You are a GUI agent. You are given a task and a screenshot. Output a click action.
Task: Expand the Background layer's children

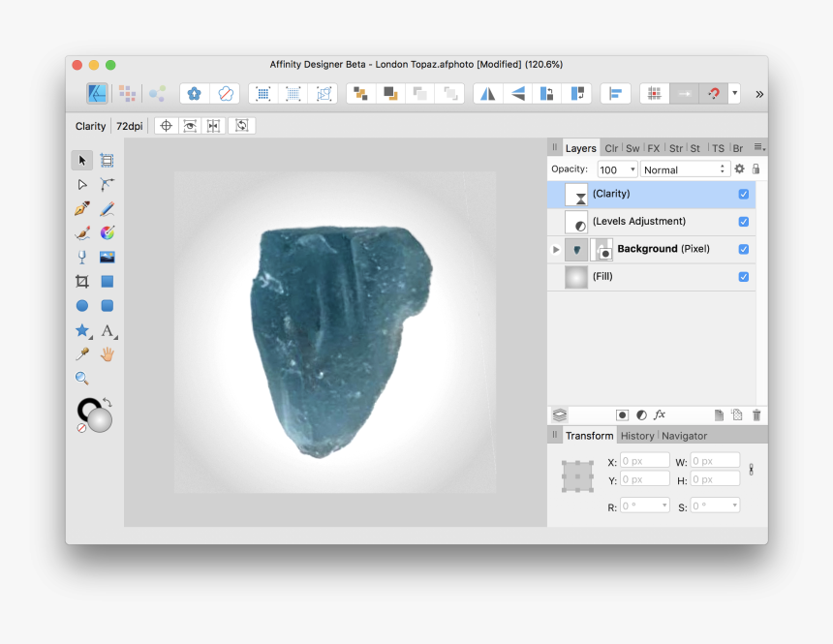pyautogui.click(x=556, y=249)
